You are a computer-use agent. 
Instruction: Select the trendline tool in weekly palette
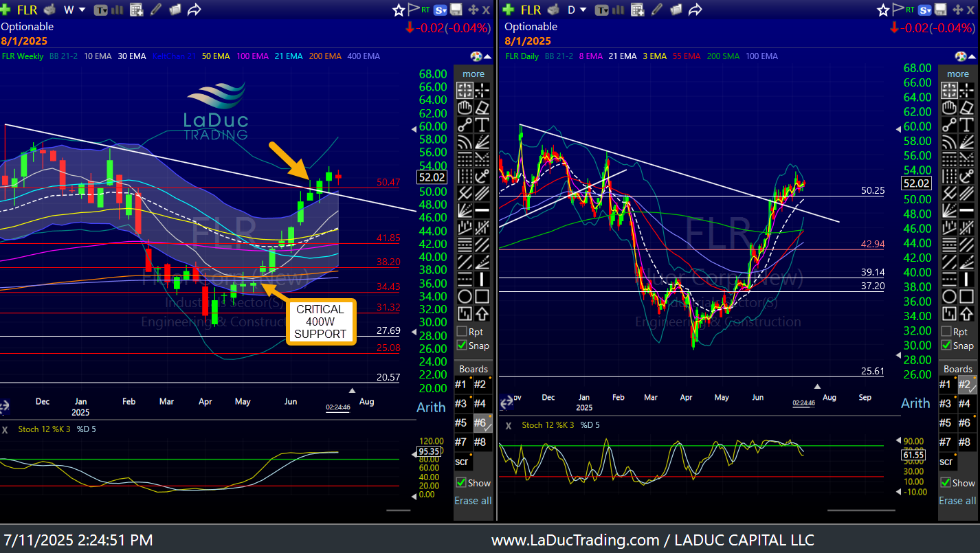[x=465, y=124]
